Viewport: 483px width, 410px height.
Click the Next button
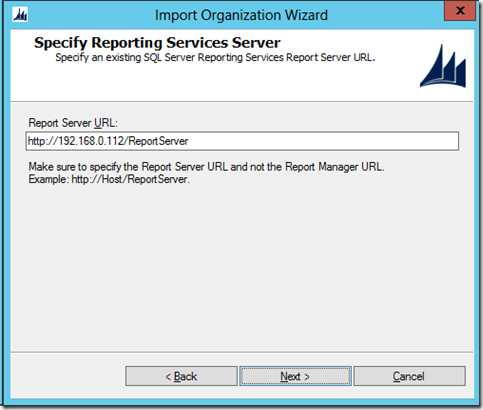[x=295, y=376]
